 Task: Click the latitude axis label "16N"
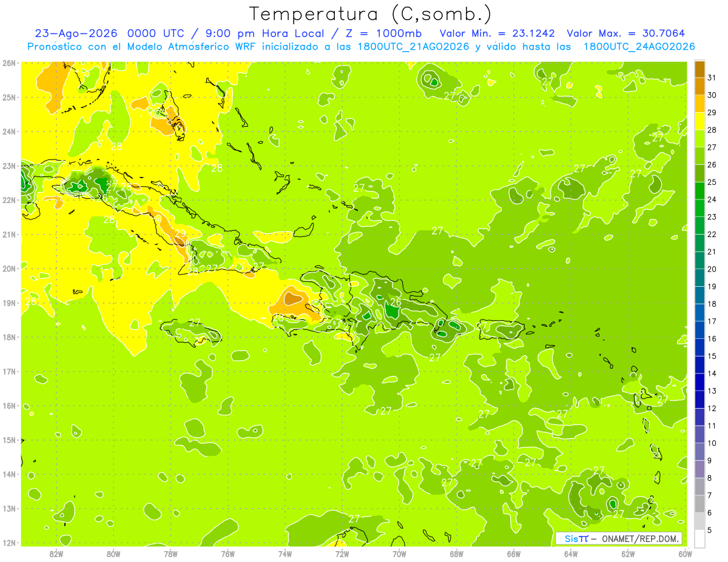pyautogui.click(x=10, y=406)
